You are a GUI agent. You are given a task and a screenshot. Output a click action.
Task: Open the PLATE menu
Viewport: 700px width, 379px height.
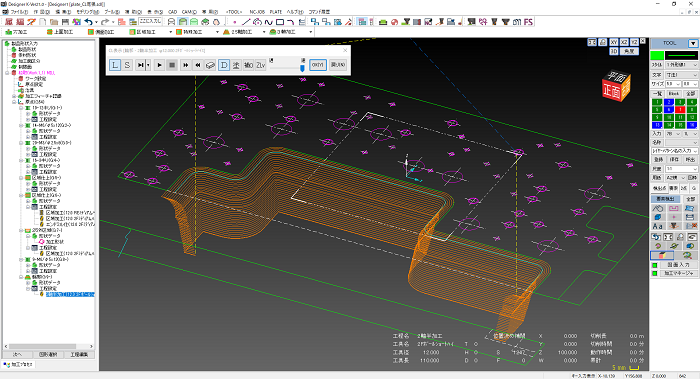(x=276, y=12)
